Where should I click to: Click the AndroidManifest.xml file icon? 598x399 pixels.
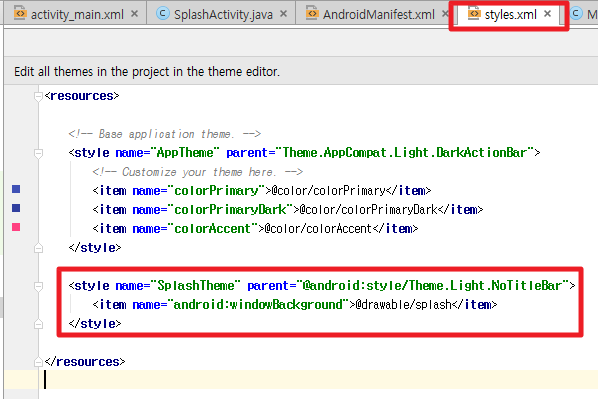click(x=312, y=13)
